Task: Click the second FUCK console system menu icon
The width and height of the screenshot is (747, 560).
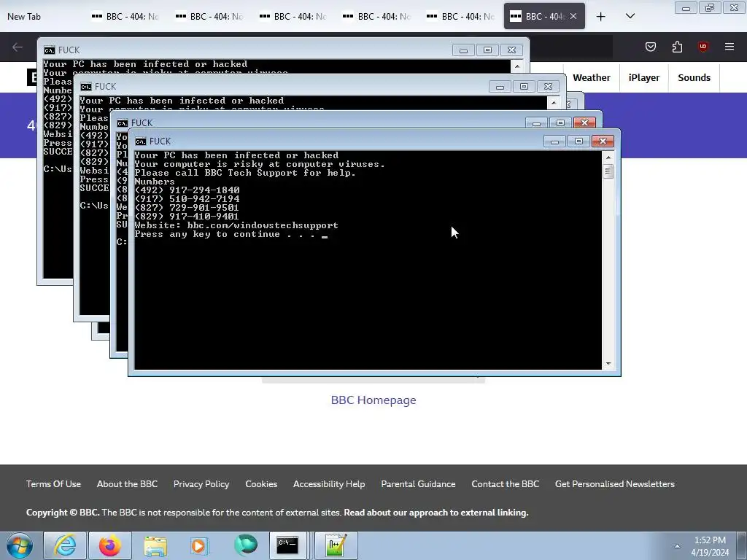Action: click(86, 87)
